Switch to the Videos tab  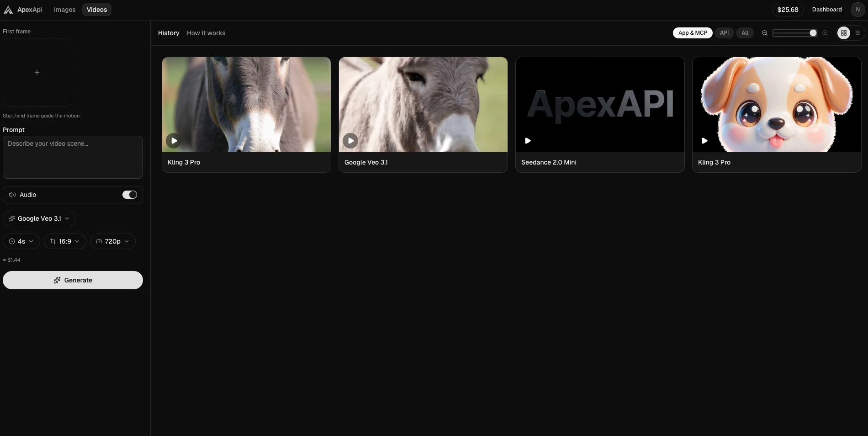coord(97,10)
